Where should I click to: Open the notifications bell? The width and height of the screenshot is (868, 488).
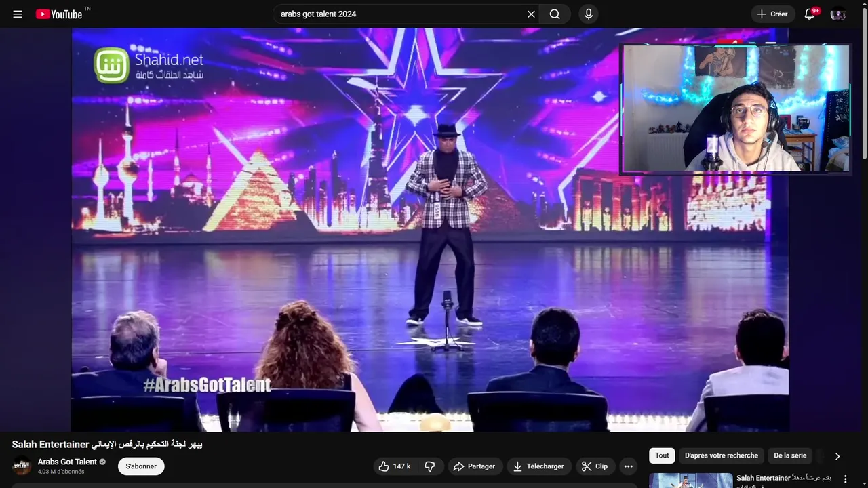(x=810, y=14)
